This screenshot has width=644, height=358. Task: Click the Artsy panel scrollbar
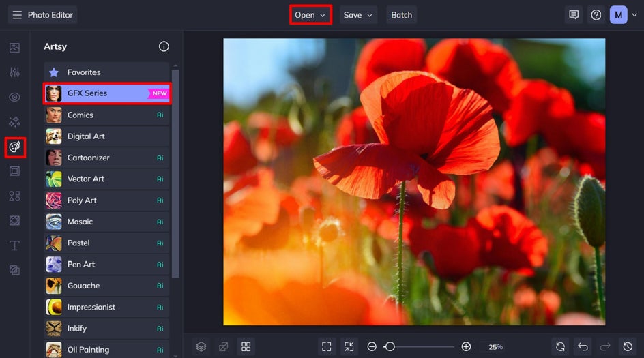pyautogui.click(x=175, y=174)
